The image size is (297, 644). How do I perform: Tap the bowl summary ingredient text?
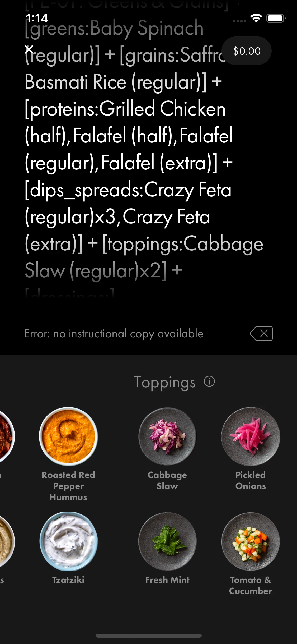[144, 149]
